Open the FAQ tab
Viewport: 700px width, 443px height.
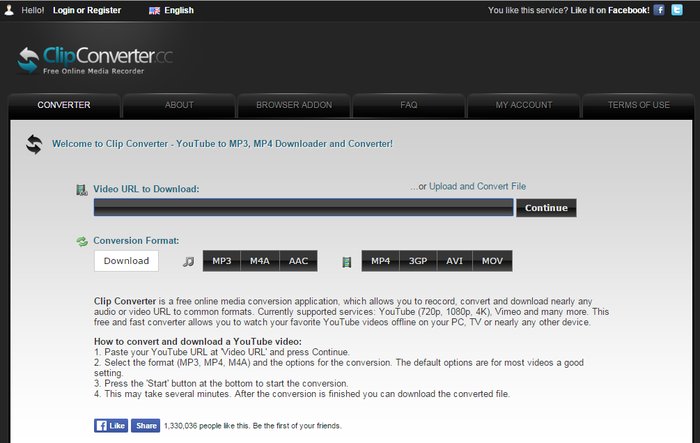(x=408, y=105)
